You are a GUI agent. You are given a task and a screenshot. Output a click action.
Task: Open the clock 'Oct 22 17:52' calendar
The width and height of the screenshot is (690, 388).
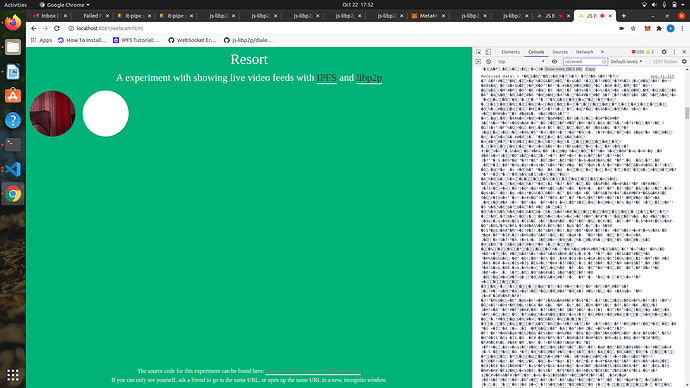tap(358, 5)
